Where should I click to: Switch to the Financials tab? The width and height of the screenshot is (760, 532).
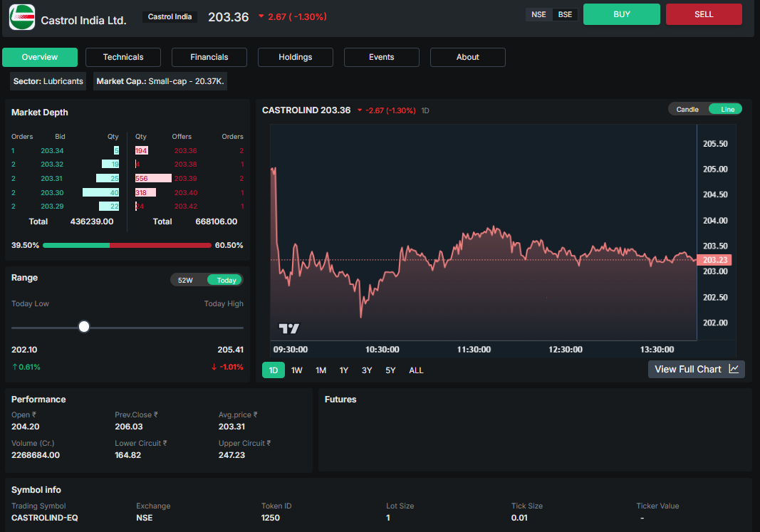tap(209, 57)
